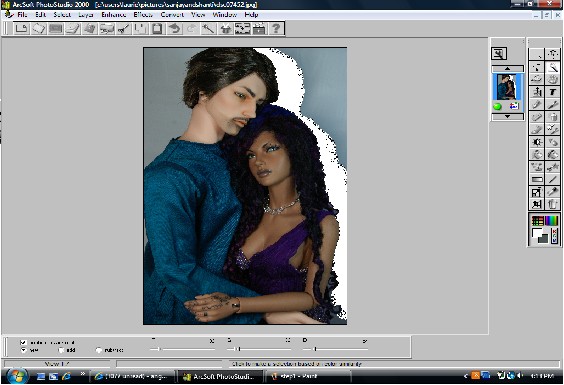Click the Paste clipboard toolbar icon
Viewport: 564px width, 385px height.
157,29
